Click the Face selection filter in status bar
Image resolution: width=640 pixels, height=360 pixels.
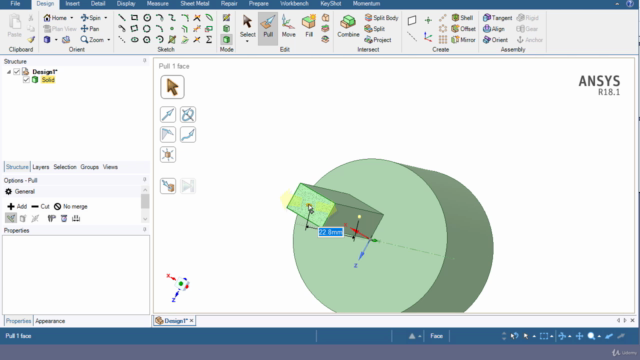pos(436,336)
